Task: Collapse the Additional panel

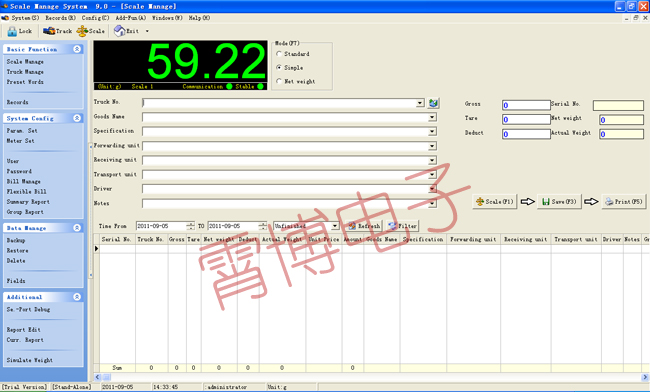Action: click(x=77, y=297)
